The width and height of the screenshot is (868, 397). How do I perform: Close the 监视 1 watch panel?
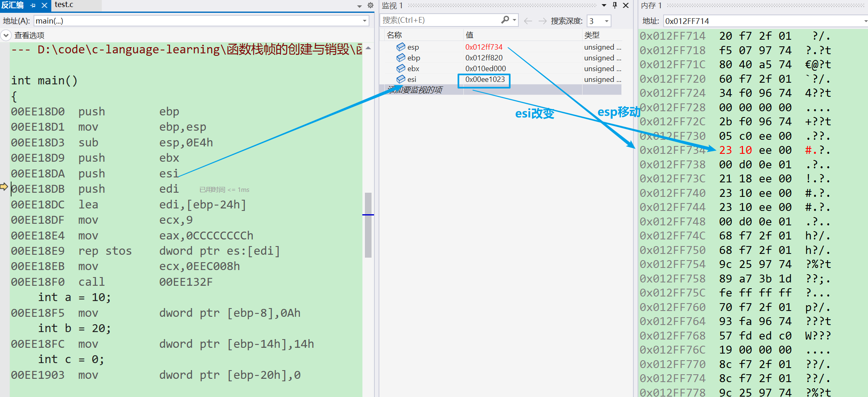[x=626, y=5]
